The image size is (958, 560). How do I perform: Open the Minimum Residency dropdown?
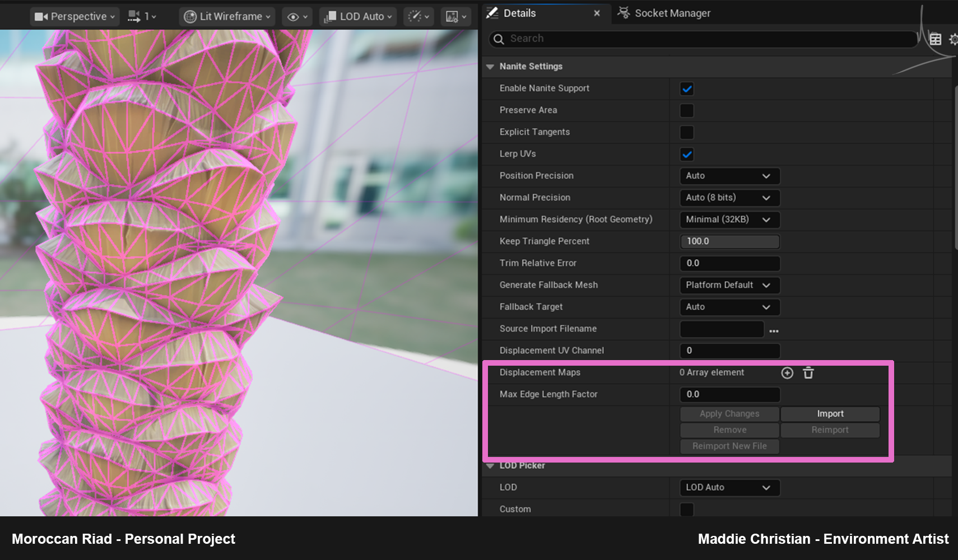729,220
